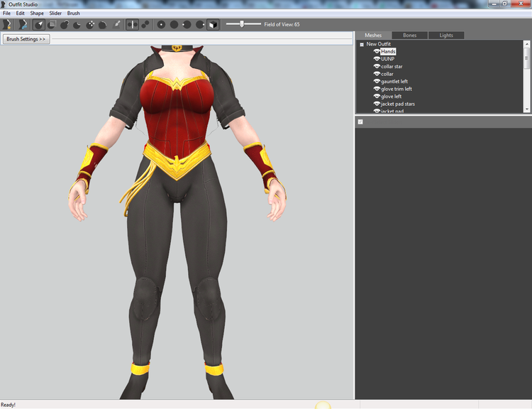Select the Mask brush tool
This screenshot has height=409, width=532.
[52, 24]
